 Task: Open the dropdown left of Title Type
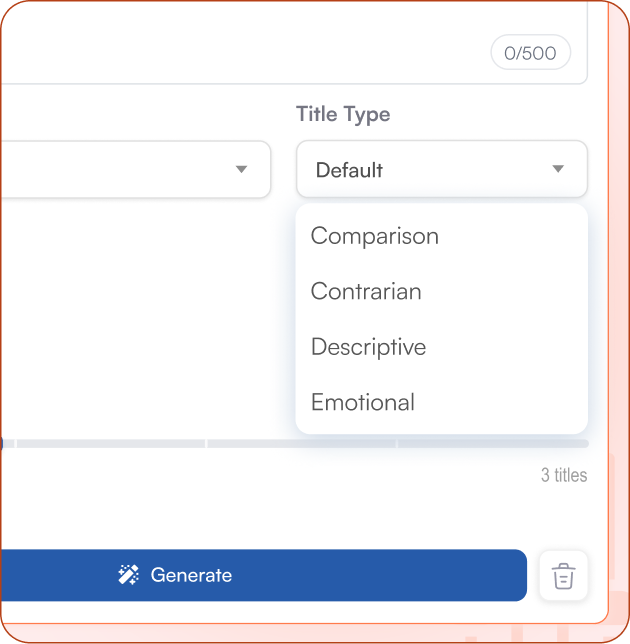(240, 169)
